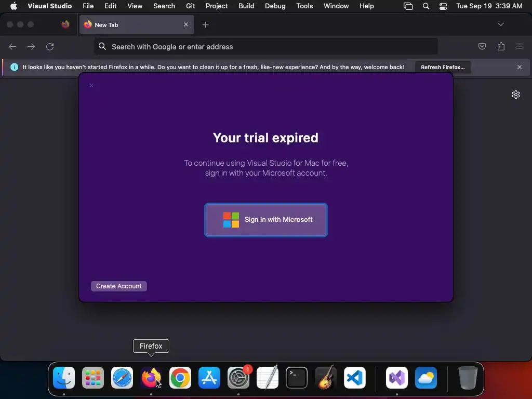Open the Debug menu

pyautogui.click(x=275, y=6)
